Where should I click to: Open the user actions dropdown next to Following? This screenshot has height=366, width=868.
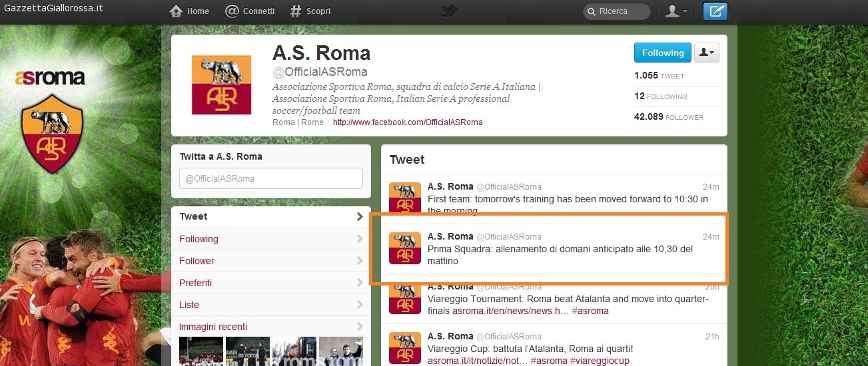(706, 53)
